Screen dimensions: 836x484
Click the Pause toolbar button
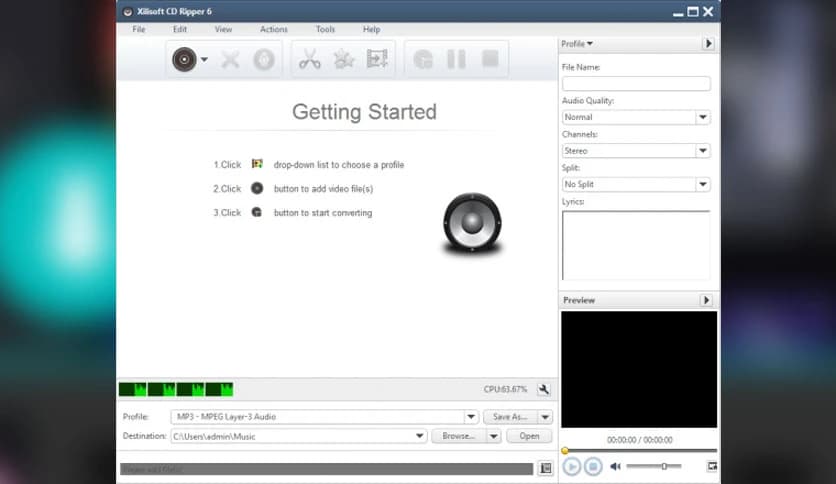point(456,59)
